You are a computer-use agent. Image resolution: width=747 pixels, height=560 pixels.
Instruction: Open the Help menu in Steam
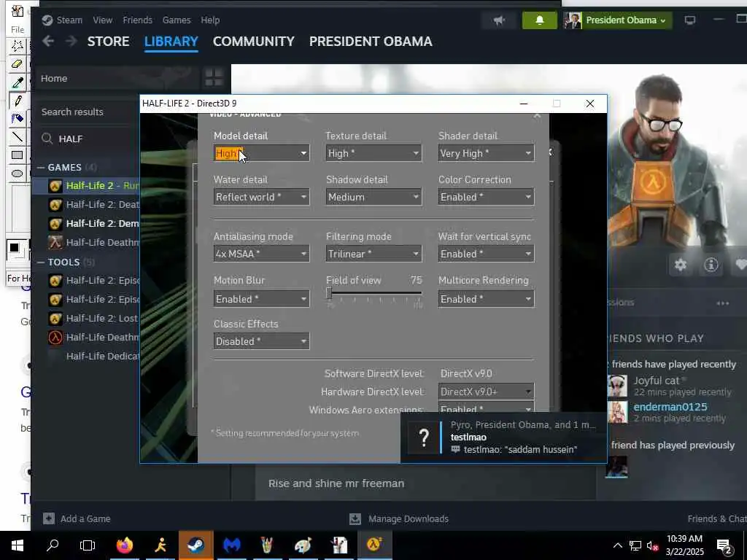pos(210,20)
